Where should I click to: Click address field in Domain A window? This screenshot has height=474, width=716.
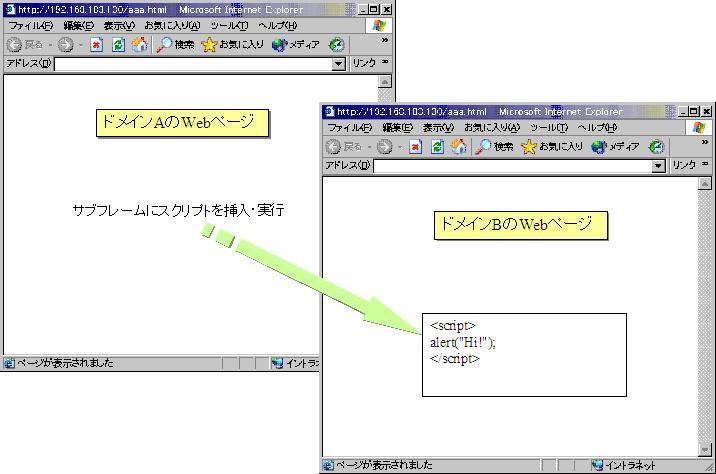pyautogui.click(x=194, y=64)
